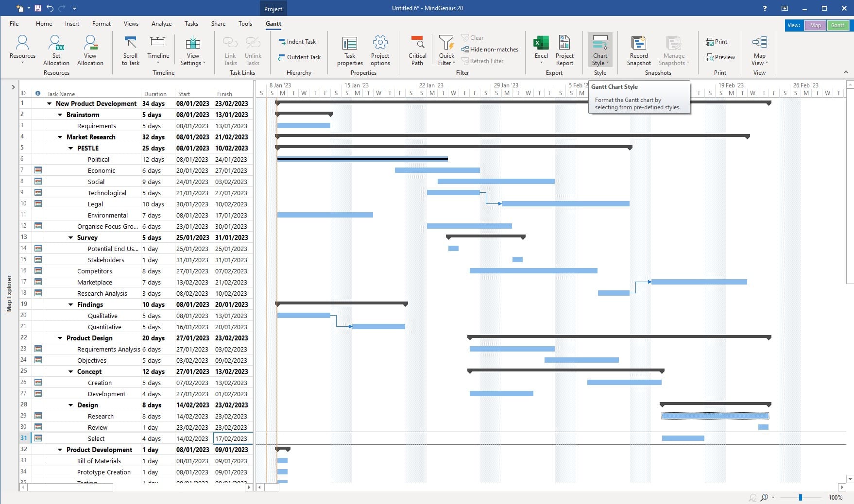This screenshot has height=504, width=854.
Task: Open the Analyze ribbon tab
Action: tap(161, 24)
